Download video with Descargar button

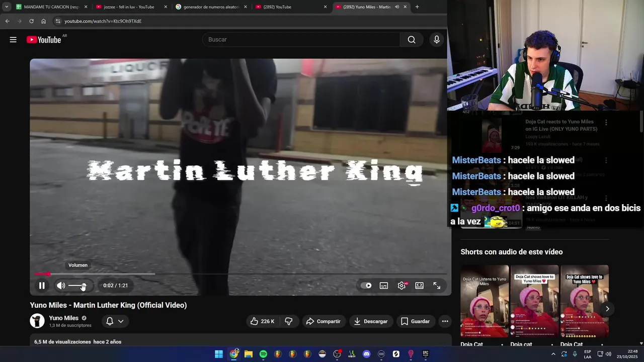coord(371,321)
